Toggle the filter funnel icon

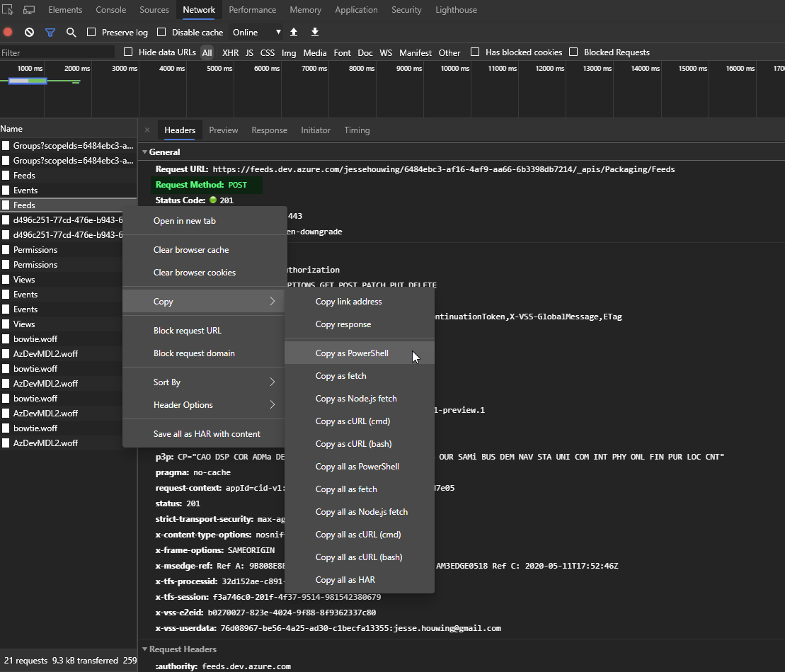coord(50,33)
